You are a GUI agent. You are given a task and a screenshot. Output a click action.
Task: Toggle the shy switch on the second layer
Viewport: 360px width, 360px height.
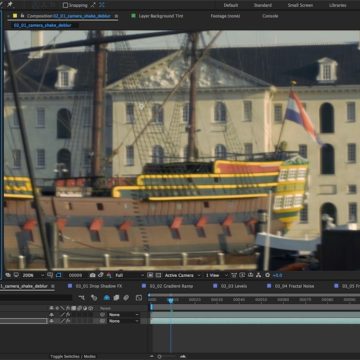pos(52,321)
